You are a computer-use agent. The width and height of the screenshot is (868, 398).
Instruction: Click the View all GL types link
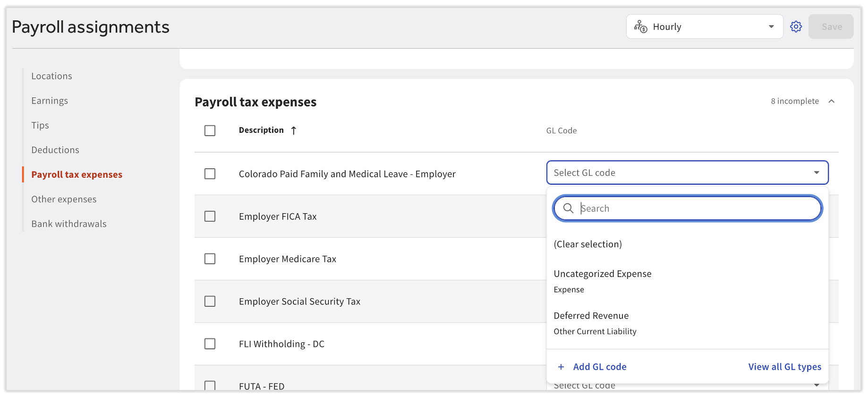[784, 367]
